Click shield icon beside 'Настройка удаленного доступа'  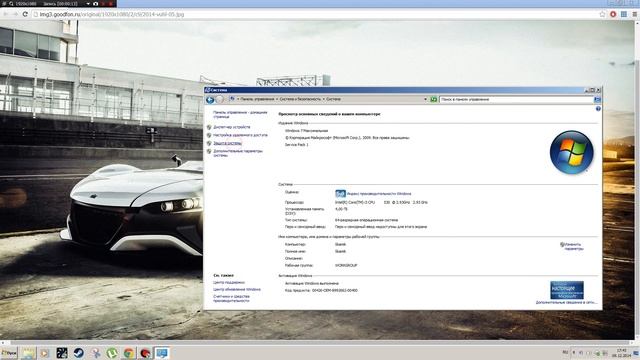(209, 135)
